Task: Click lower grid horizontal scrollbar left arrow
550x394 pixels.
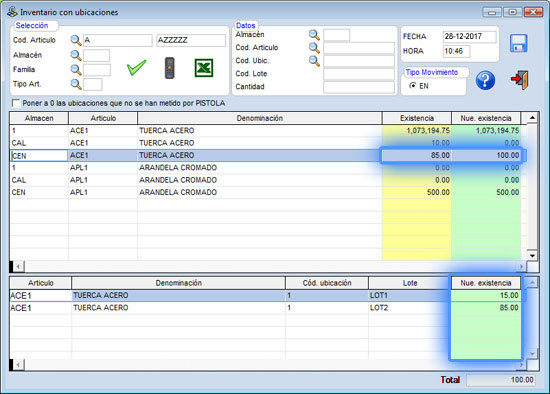Action: pyautogui.click(x=18, y=365)
